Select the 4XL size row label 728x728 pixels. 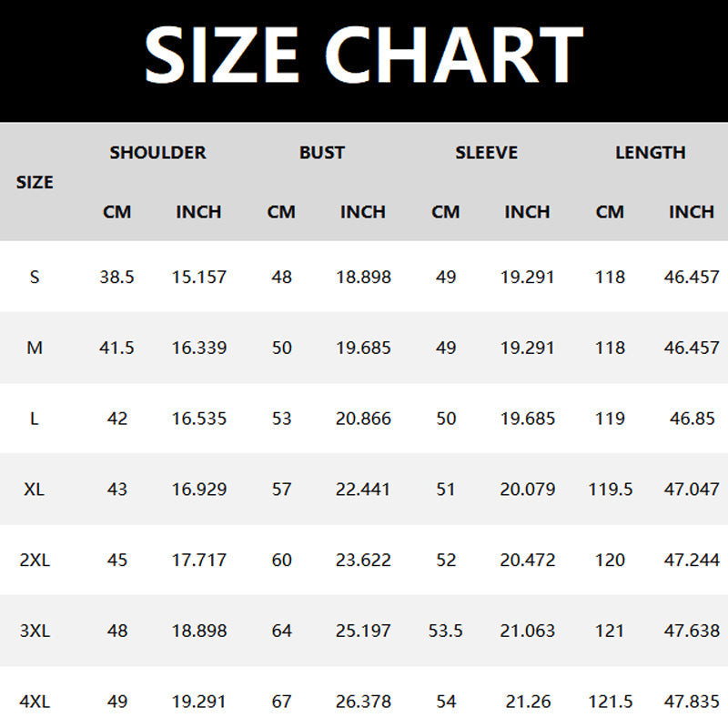[35, 702]
